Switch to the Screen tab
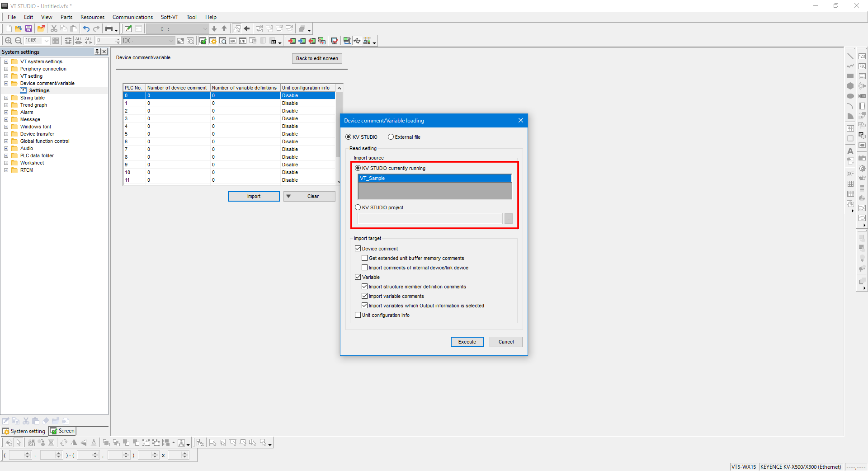 [63, 431]
